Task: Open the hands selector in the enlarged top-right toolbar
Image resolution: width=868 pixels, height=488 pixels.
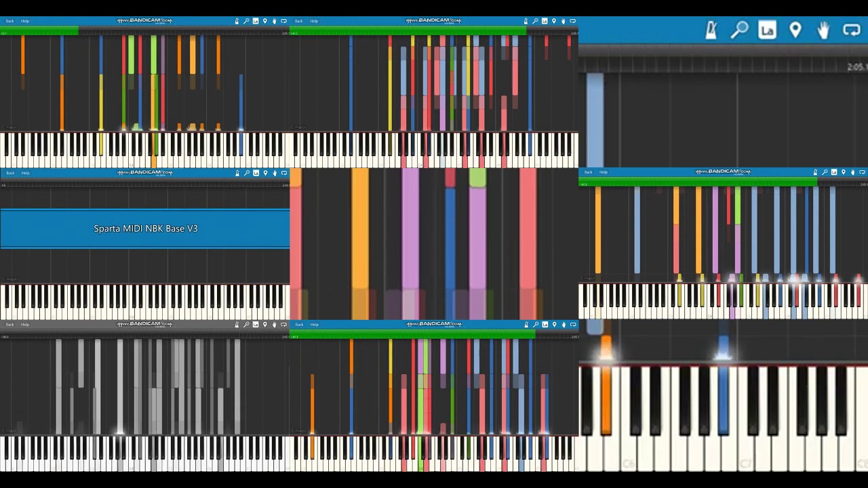Action: [823, 30]
